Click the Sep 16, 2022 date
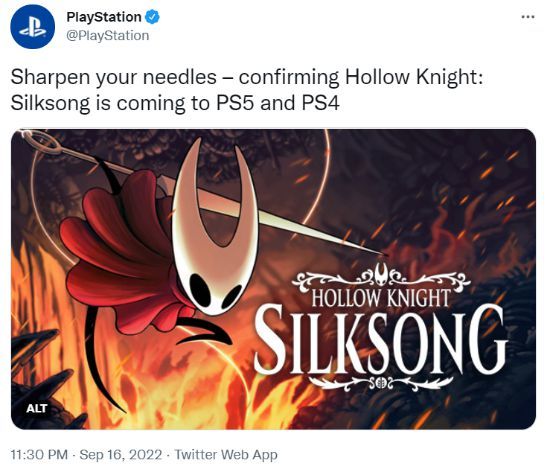This screenshot has height=469, width=550. [x=121, y=455]
